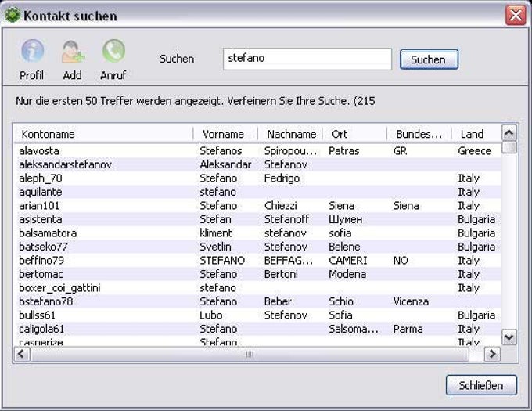Click the Spiropou... last name cell
Viewport: 532px width, 411px height.
coord(290,151)
